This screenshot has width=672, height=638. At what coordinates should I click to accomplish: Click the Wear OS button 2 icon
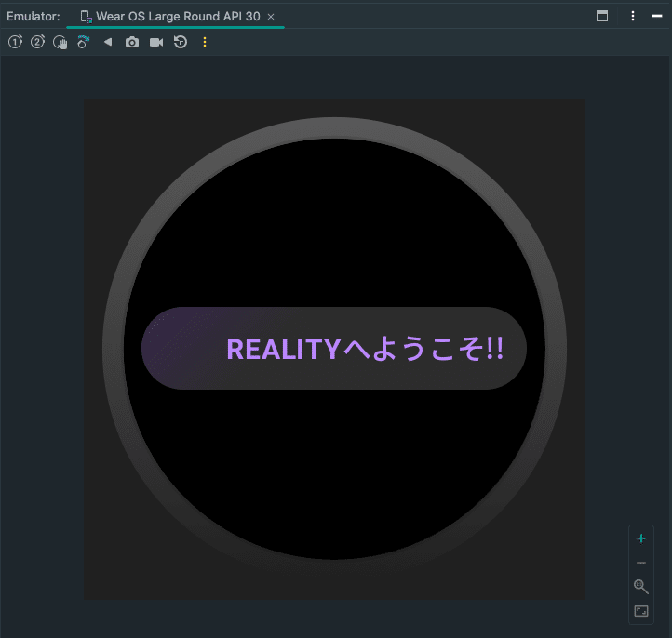point(38,42)
